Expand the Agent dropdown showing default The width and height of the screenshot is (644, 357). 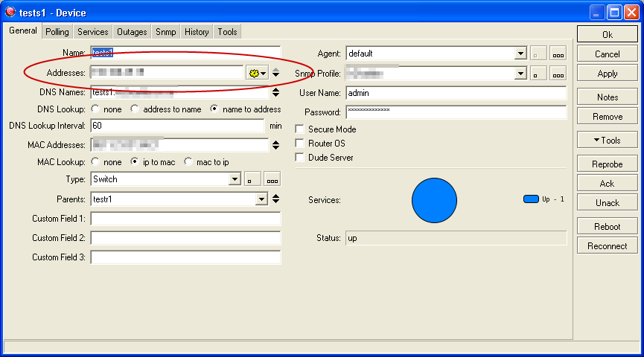tap(520, 54)
